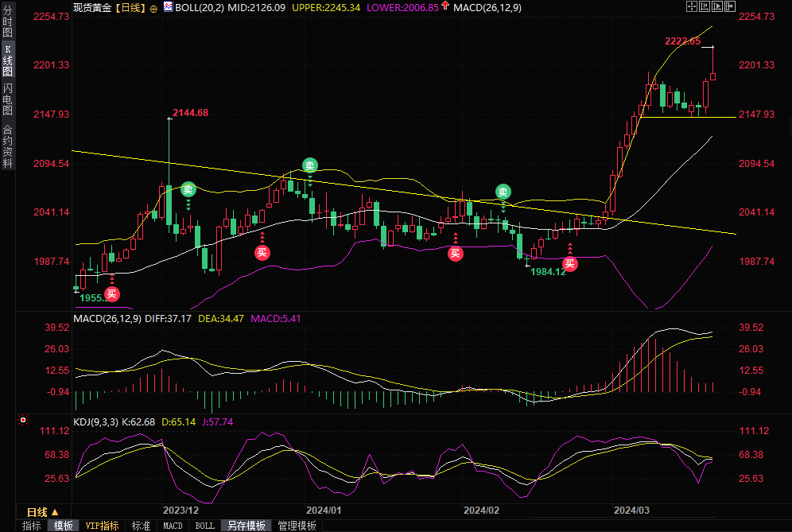Click the 另存模板 button

coord(246,526)
